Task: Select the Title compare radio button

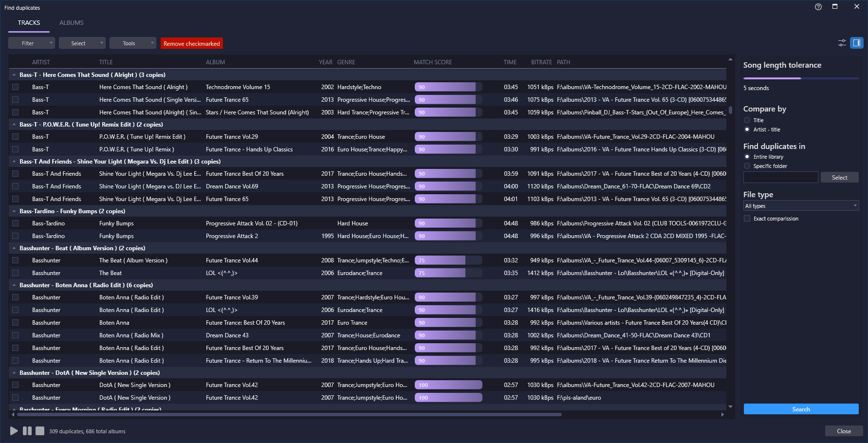Action: click(747, 120)
